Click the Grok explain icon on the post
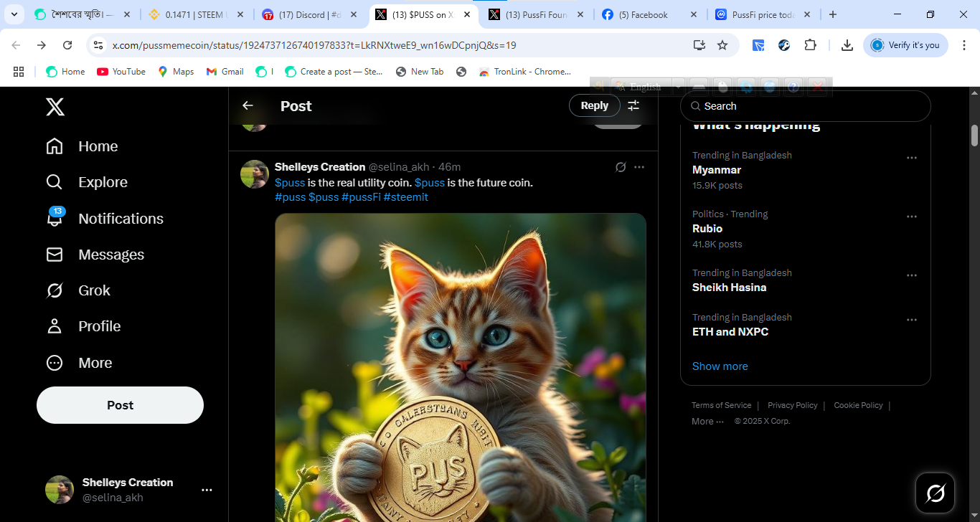 621,167
